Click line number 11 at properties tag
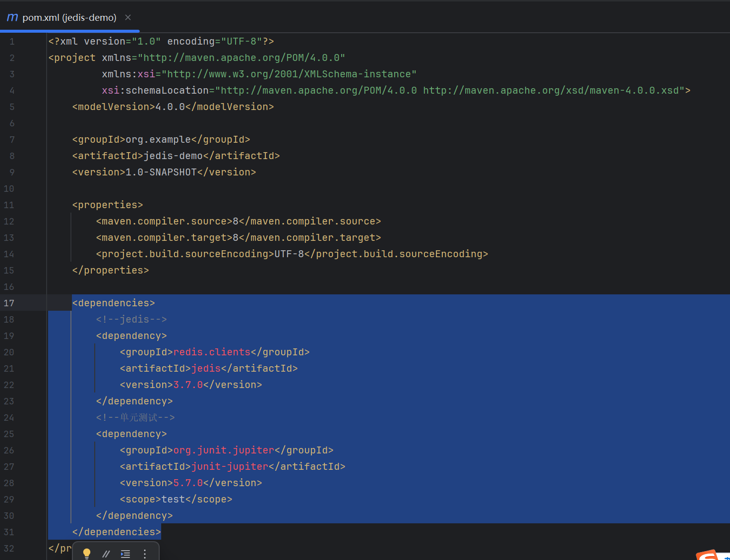Image resolution: width=730 pixels, height=560 pixels. coord(9,205)
